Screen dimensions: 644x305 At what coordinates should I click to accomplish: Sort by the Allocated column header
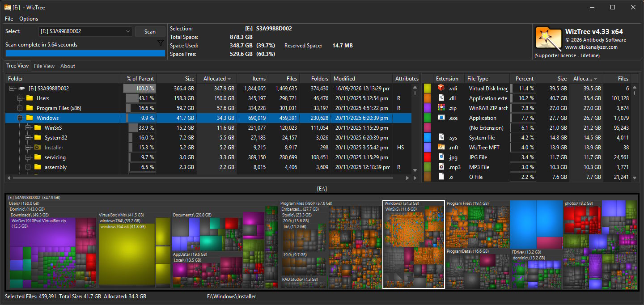[x=217, y=79]
